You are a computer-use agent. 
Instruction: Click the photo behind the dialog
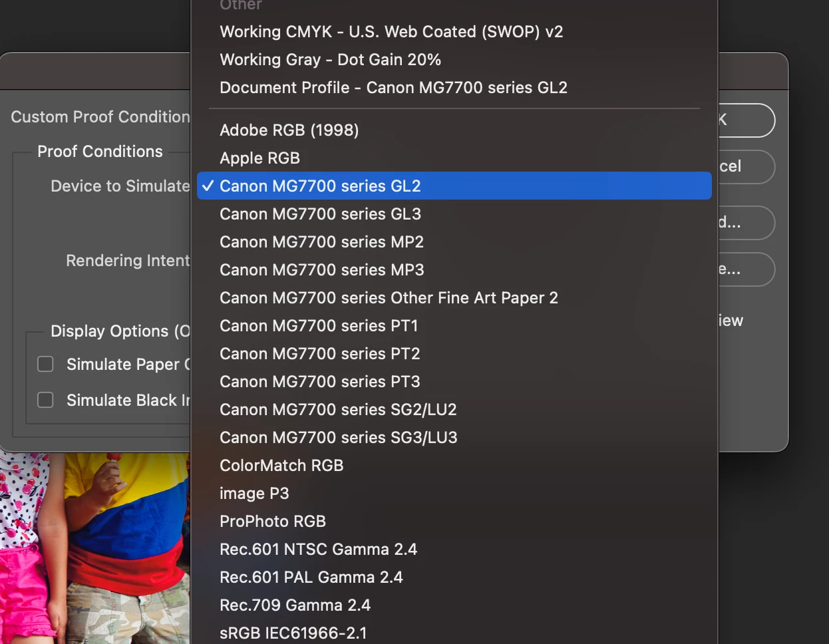pos(95,548)
